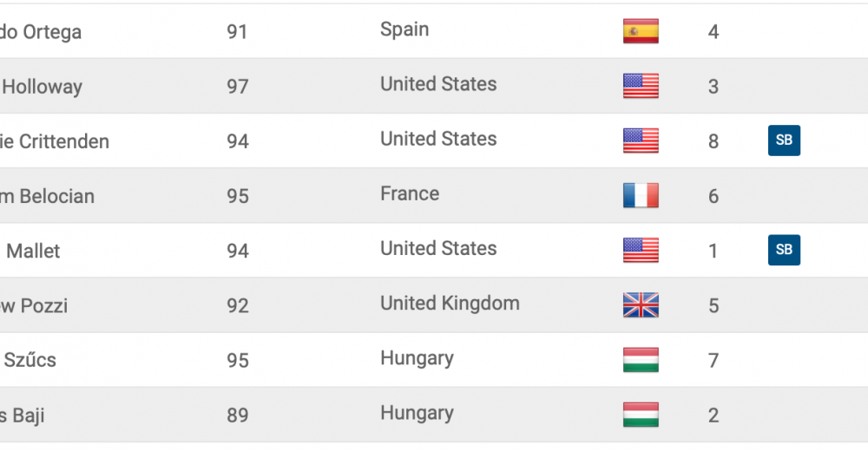Click lane number 7 in Szűcs row
868x451 pixels.
(x=713, y=361)
